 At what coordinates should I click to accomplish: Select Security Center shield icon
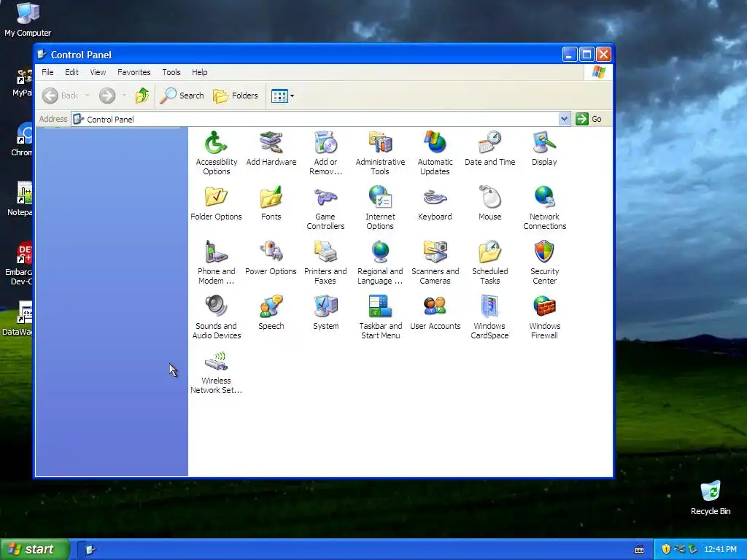(544, 262)
